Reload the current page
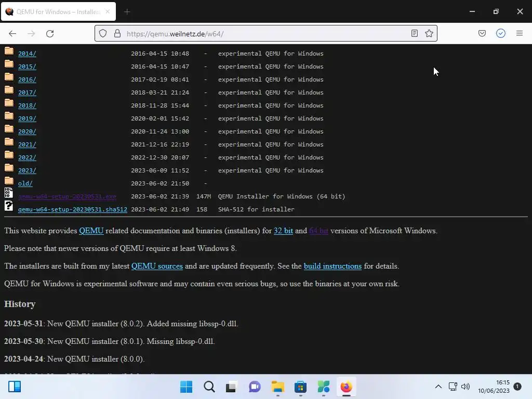This screenshot has height=399, width=532. coord(50,34)
